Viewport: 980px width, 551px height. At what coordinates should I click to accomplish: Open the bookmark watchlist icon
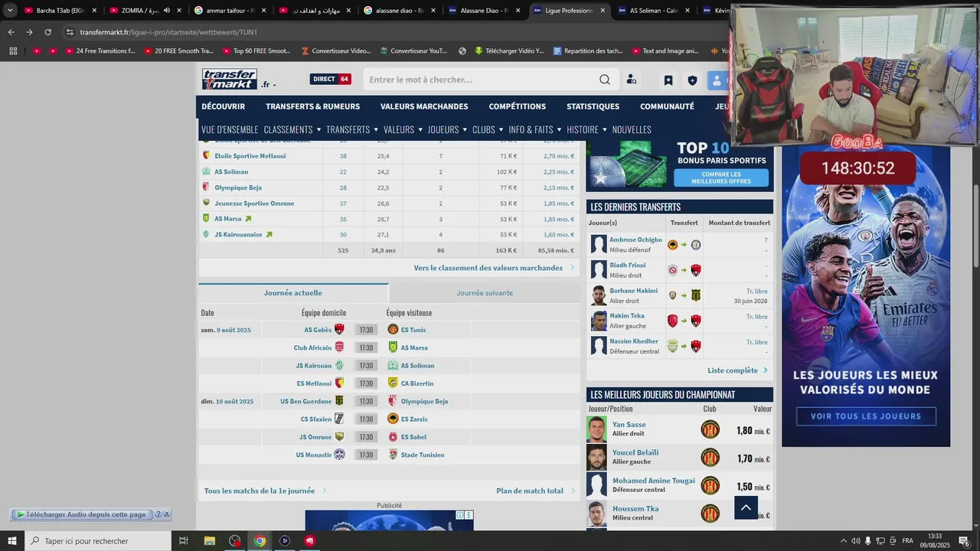coord(668,80)
